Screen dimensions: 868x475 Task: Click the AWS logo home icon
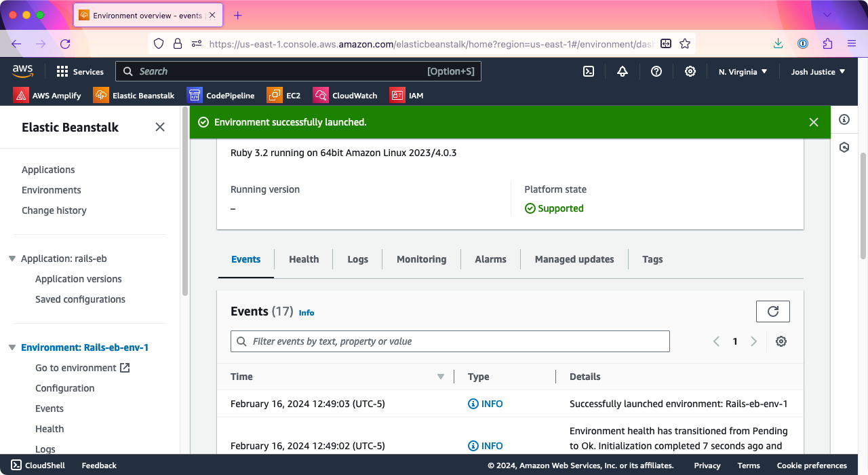[22, 71]
